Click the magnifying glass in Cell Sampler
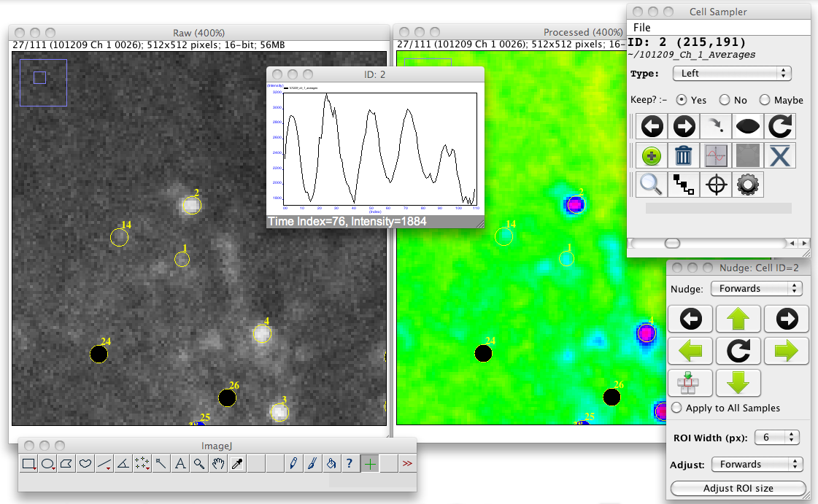Image resolution: width=818 pixels, height=504 pixels. pyautogui.click(x=652, y=185)
